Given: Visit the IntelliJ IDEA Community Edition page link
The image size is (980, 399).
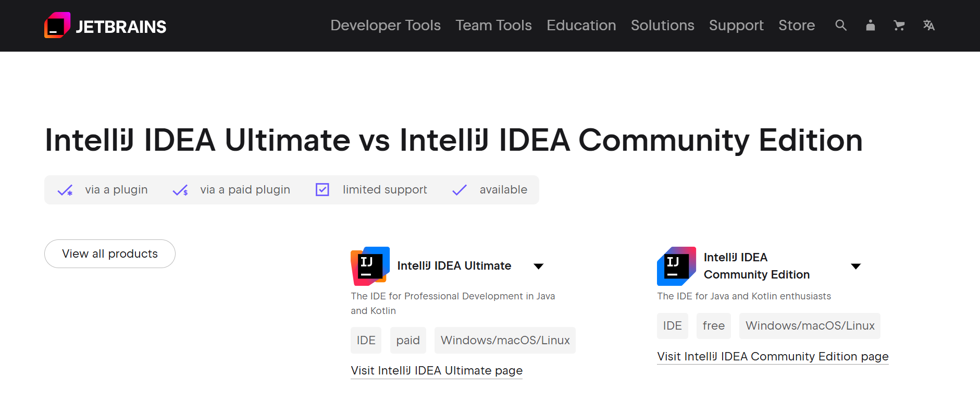Looking at the screenshot, I should click(772, 356).
